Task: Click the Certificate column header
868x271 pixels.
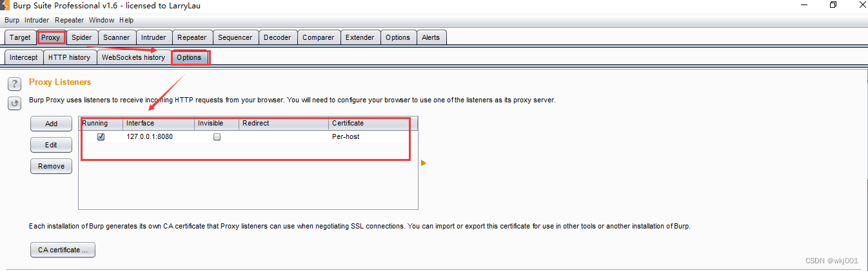Action: (x=373, y=123)
